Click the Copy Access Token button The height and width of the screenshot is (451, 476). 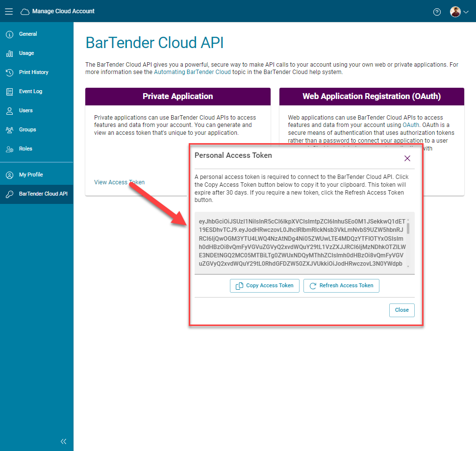[264, 286]
